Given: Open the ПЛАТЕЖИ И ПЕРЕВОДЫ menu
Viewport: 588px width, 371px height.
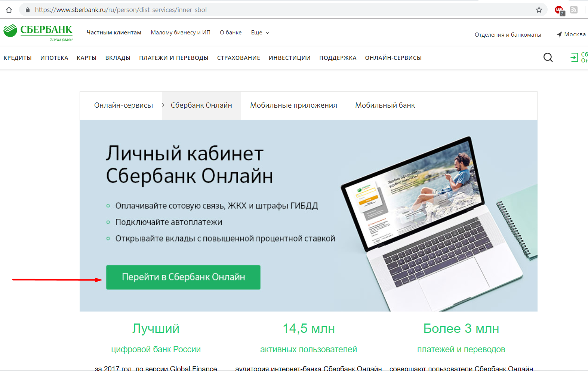Looking at the screenshot, I should [173, 58].
